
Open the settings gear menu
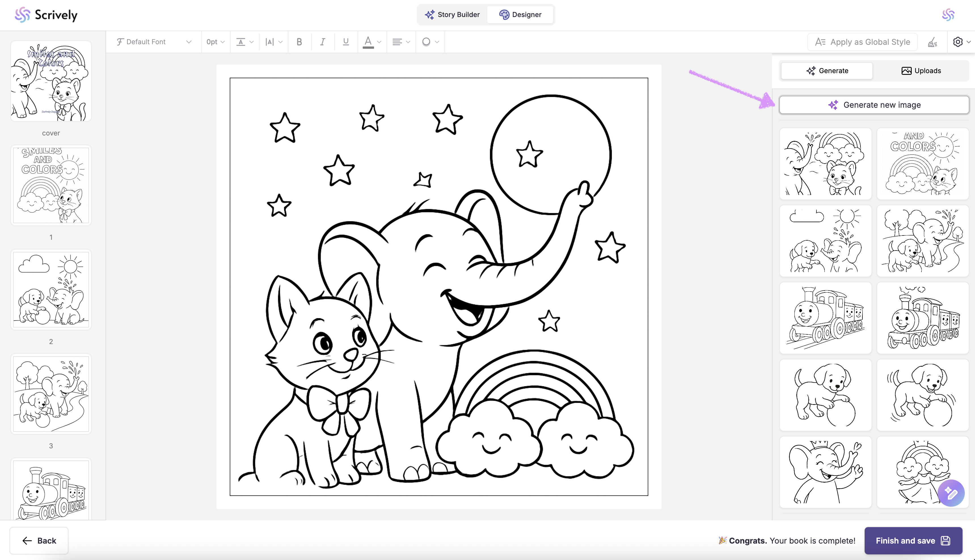click(961, 42)
